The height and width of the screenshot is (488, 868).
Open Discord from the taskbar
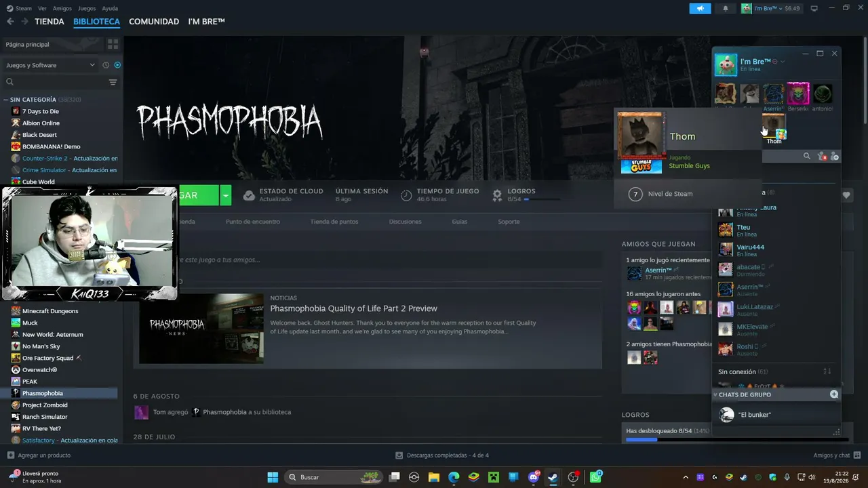tap(534, 477)
